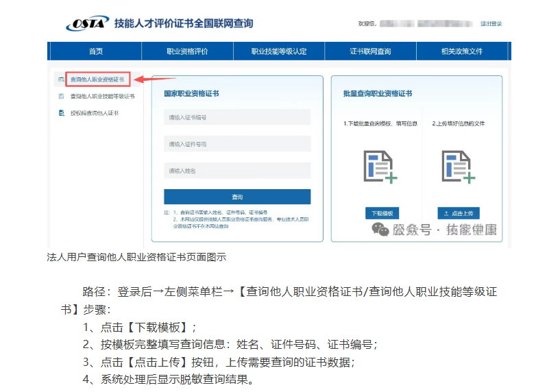Go to 证书联网查询 tab
The image size is (560, 392).
tap(370, 51)
